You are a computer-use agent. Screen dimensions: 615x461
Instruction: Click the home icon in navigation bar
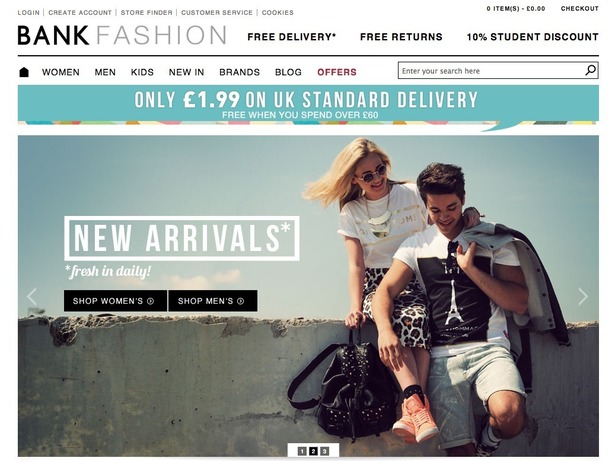(x=24, y=72)
